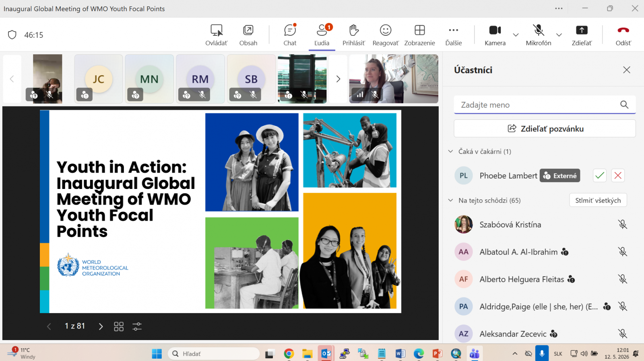This screenshot has width=644, height=361.
Task: Click the Externé badge next to Phoebe Lambert
Action: pos(560,176)
